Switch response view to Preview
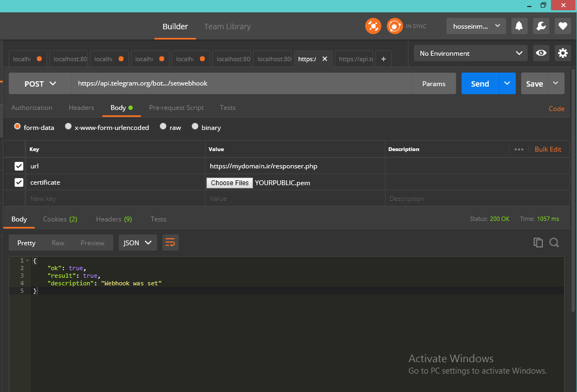The height and width of the screenshot is (392, 577). pyautogui.click(x=93, y=243)
